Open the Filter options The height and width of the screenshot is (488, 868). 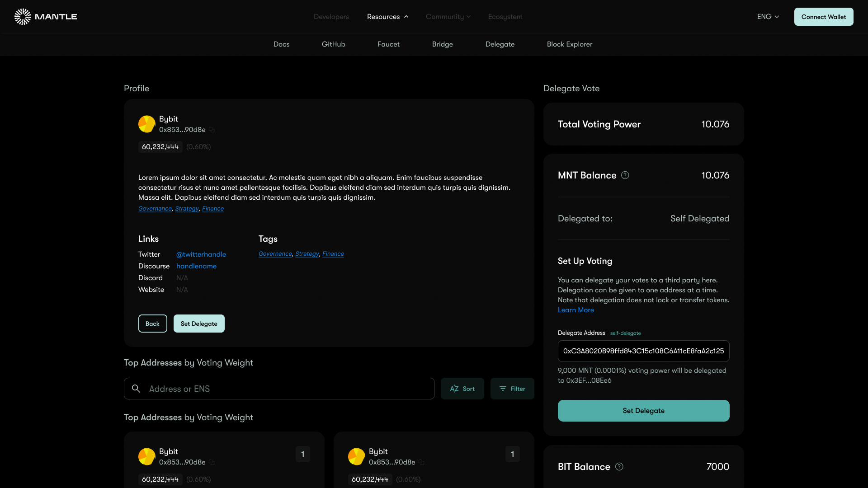pyautogui.click(x=512, y=389)
